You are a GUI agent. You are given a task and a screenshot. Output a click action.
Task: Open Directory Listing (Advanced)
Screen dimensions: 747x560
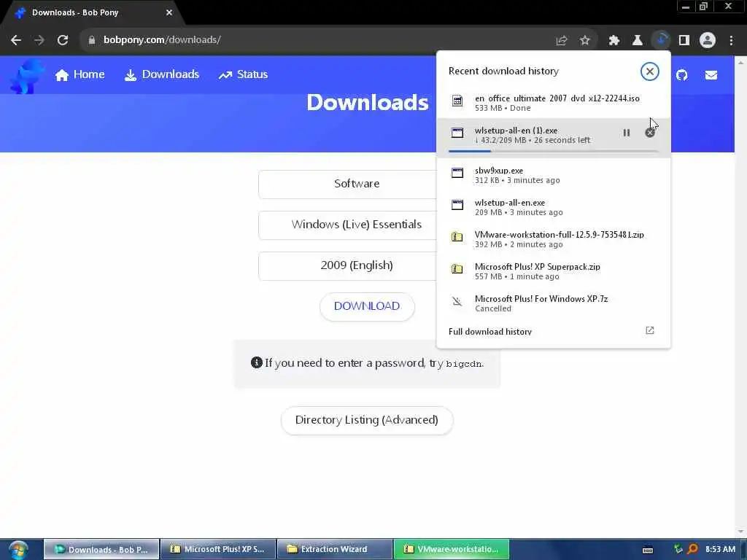pyautogui.click(x=367, y=420)
